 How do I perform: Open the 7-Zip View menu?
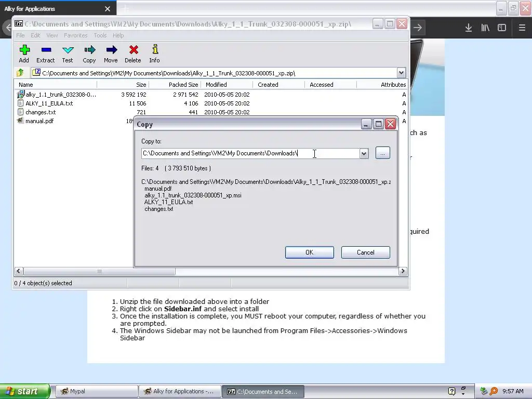click(x=52, y=35)
